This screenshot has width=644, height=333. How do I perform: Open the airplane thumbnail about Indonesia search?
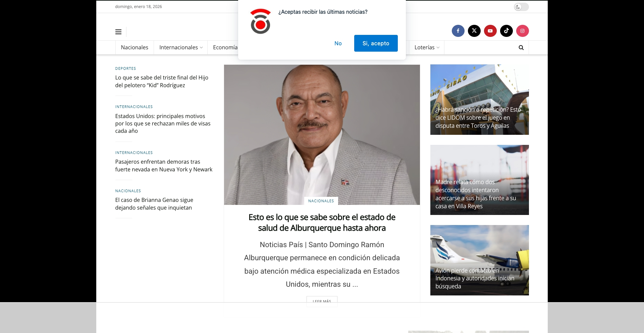coord(479,260)
